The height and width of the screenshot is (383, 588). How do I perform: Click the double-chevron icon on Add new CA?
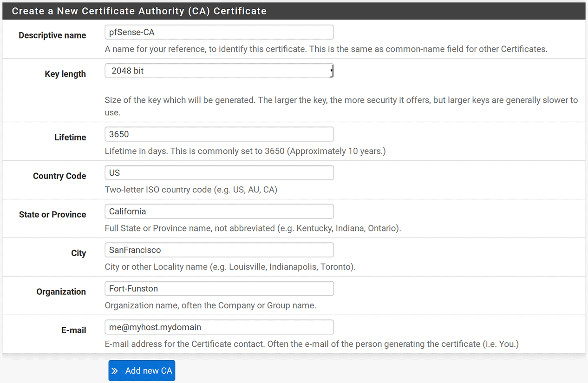(x=115, y=371)
